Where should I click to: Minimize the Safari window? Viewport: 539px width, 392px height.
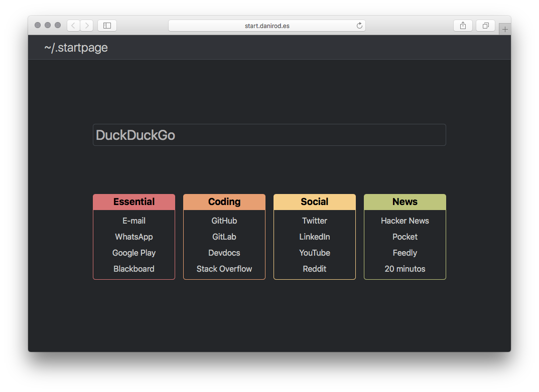coord(48,25)
